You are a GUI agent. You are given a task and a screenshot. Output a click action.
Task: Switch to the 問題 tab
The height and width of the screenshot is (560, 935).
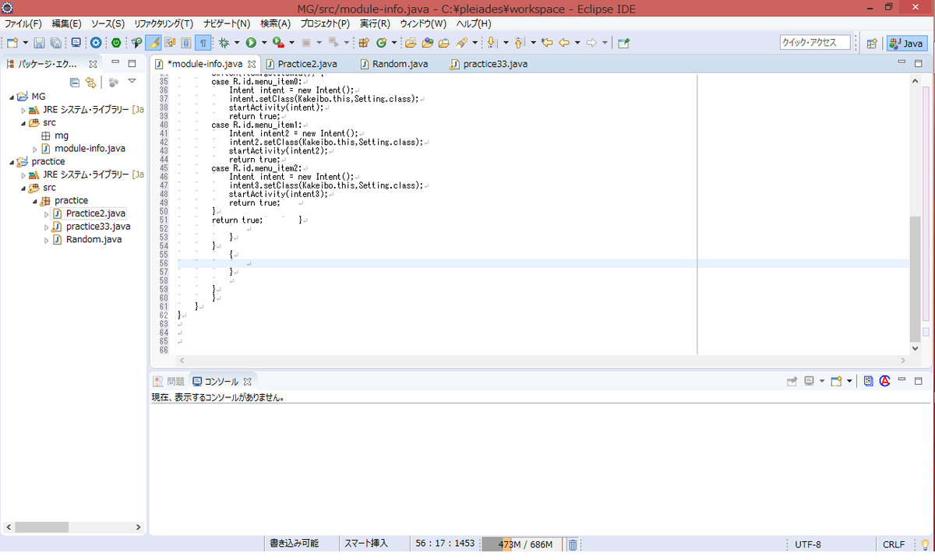[169, 382]
